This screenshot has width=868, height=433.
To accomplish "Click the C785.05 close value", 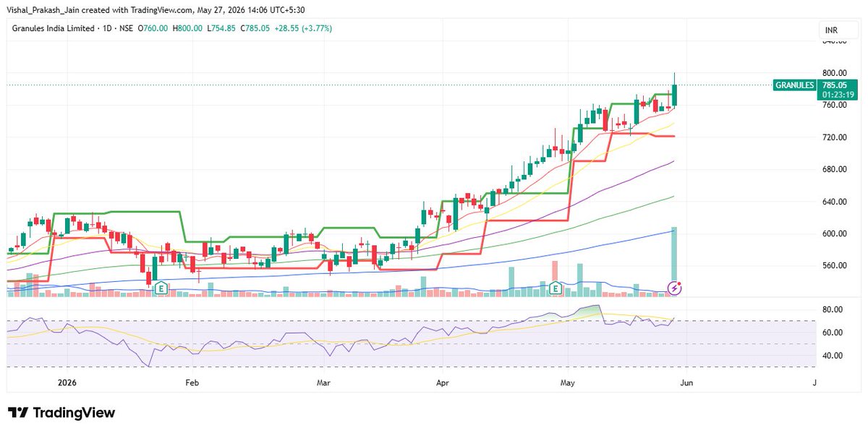I will coord(254,28).
